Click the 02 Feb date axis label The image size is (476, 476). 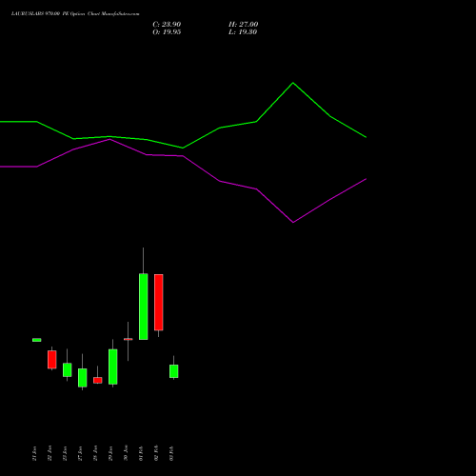tap(156, 453)
